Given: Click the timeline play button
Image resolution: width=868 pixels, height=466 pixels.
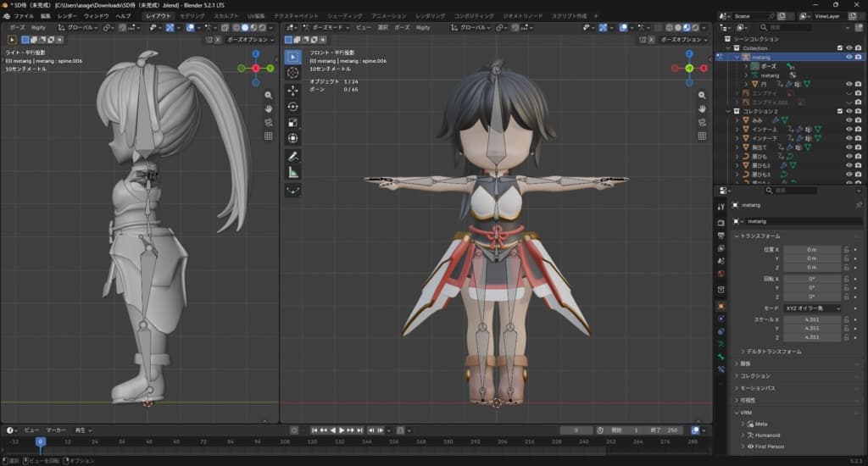Looking at the screenshot, I should (342, 430).
